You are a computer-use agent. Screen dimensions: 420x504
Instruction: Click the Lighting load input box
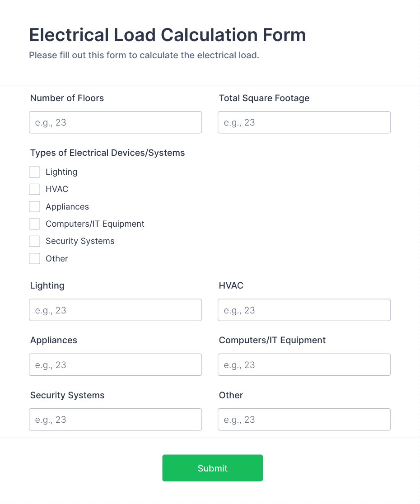click(x=115, y=310)
